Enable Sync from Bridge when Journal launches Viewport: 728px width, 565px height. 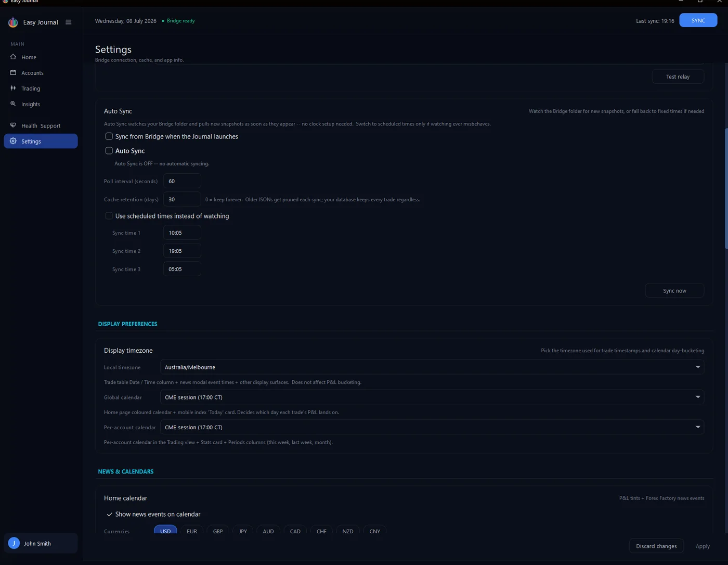click(109, 136)
